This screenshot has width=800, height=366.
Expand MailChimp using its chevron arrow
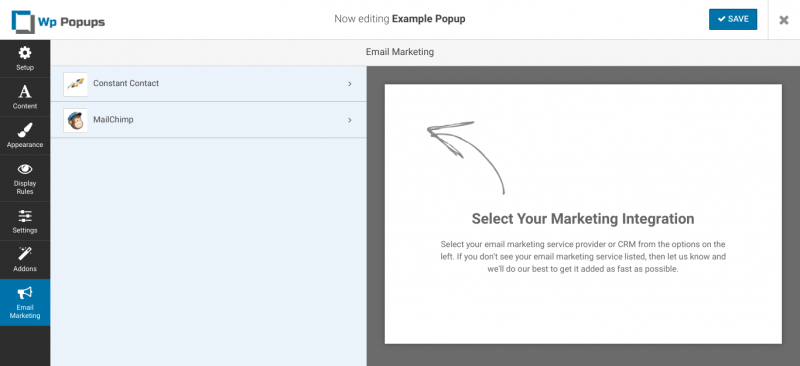pyautogui.click(x=350, y=120)
